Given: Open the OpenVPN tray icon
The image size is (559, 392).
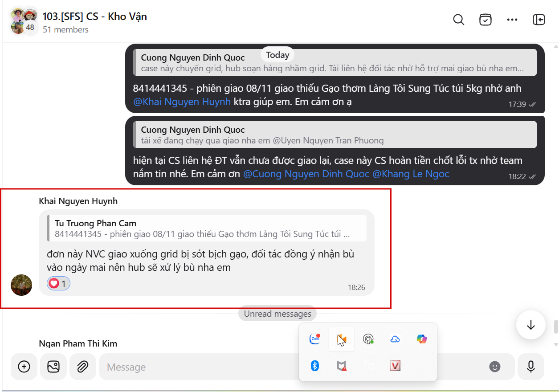Looking at the screenshot, I should pyautogui.click(x=368, y=339).
